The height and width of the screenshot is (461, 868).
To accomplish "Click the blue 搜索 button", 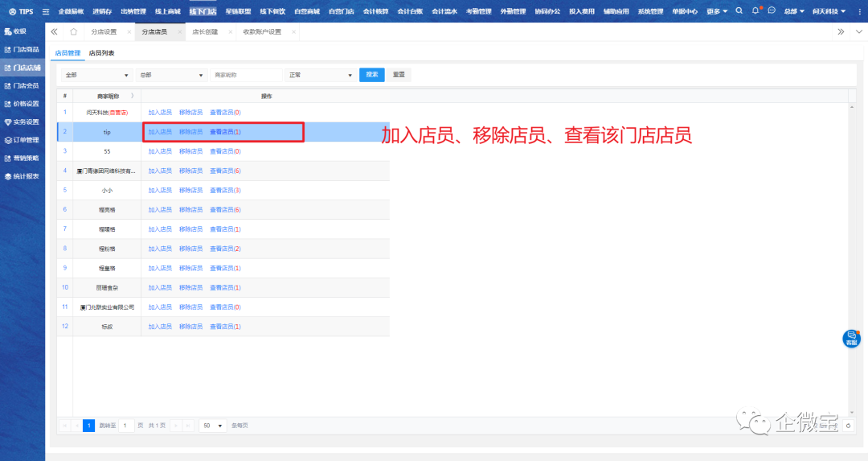I will 371,75.
